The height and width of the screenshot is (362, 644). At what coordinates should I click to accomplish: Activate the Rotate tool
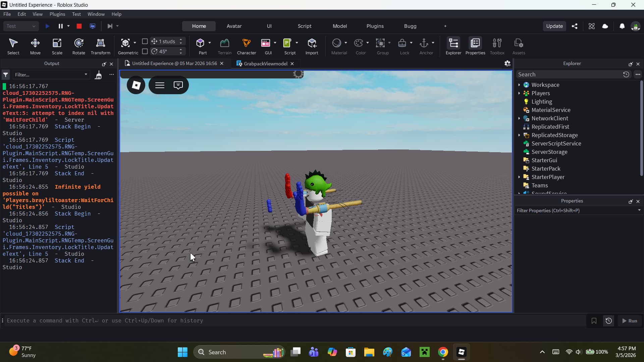pos(79,46)
